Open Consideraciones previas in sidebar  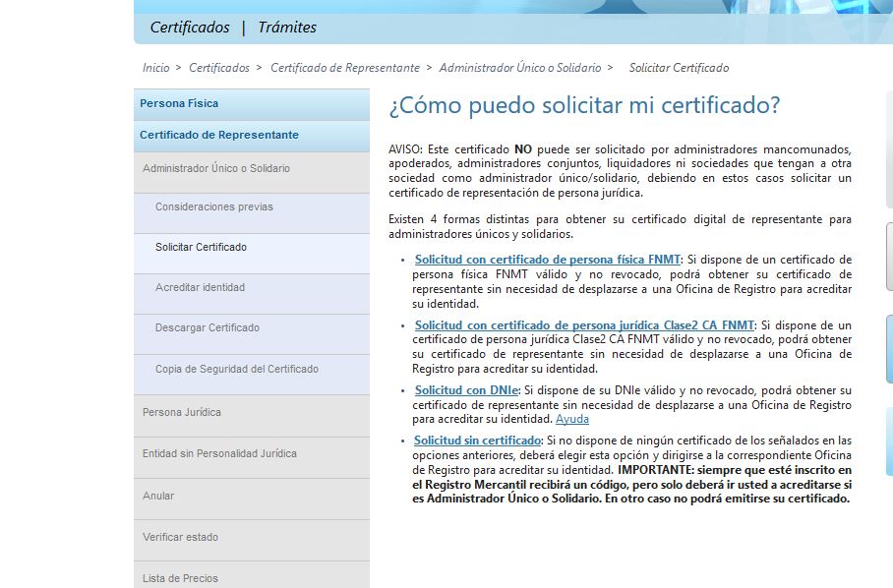click(x=214, y=206)
